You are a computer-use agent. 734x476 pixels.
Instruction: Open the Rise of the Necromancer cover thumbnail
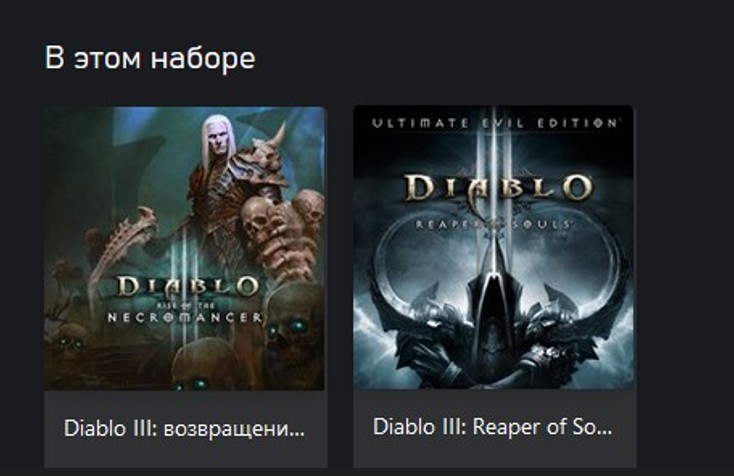184,249
